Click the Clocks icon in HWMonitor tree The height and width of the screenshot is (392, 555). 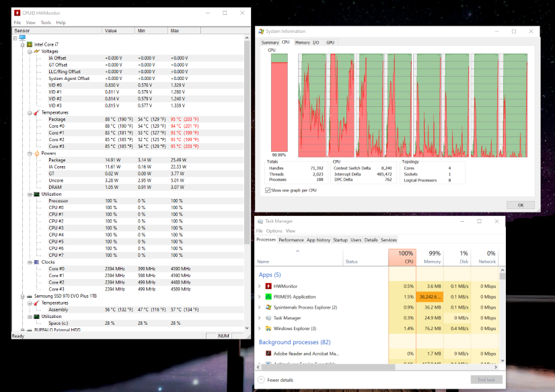tap(36, 262)
